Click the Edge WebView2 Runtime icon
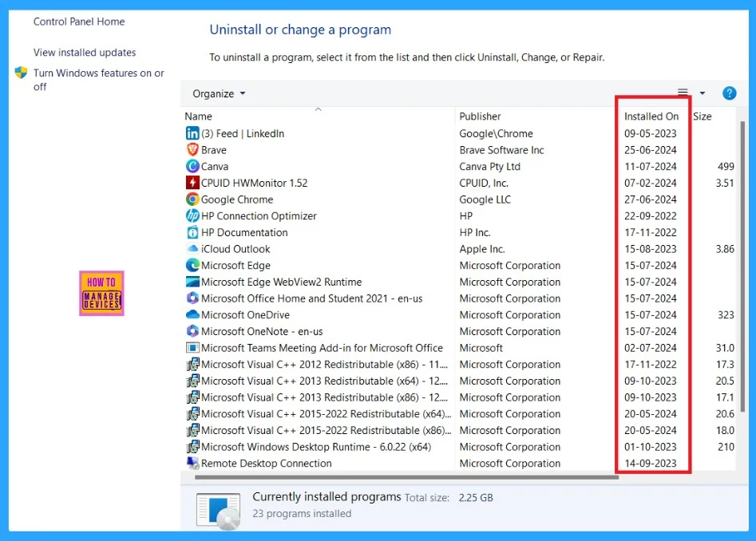The width and height of the screenshot is (756, 541). 192,282
